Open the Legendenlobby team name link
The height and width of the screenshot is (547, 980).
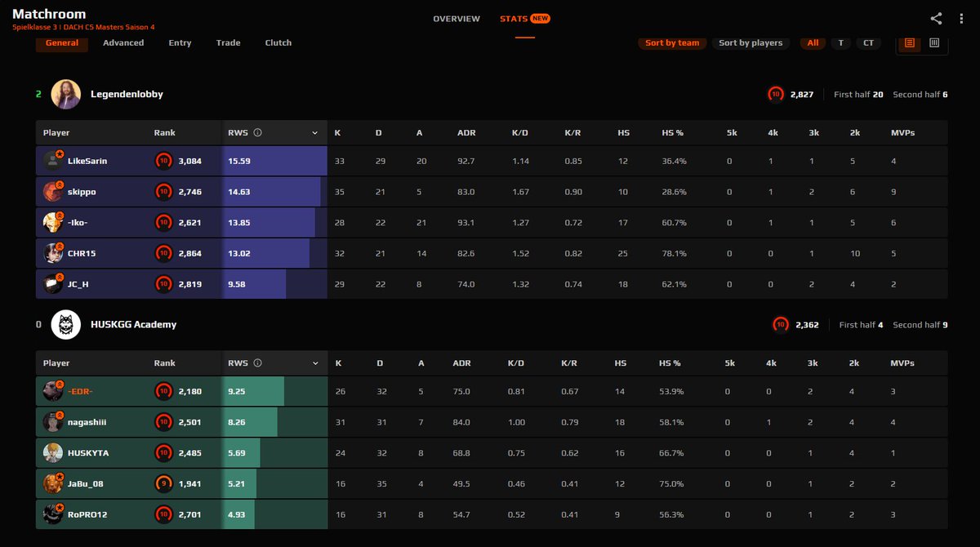(127, 94)
